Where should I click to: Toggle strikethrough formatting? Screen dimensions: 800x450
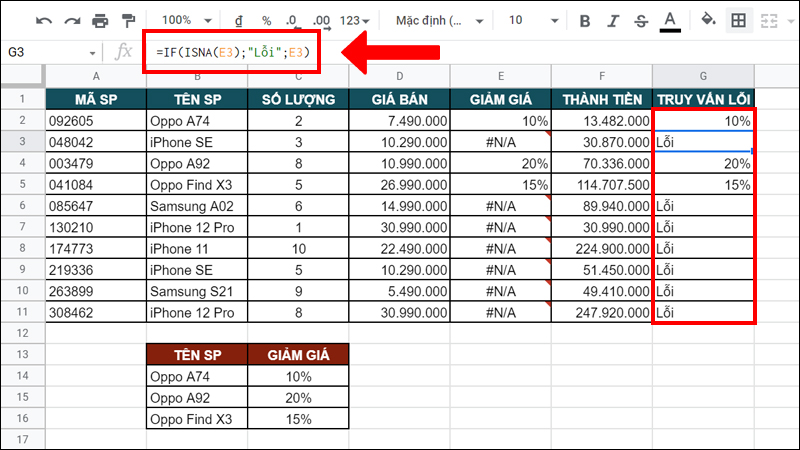[x=641, y=21]
